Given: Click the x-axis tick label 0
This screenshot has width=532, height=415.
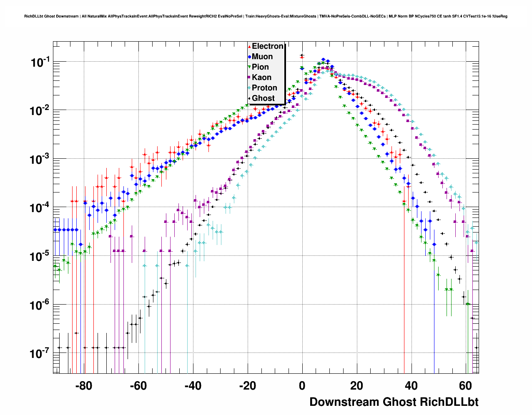Looking at the screenshot, I should [x=302, y=386].
